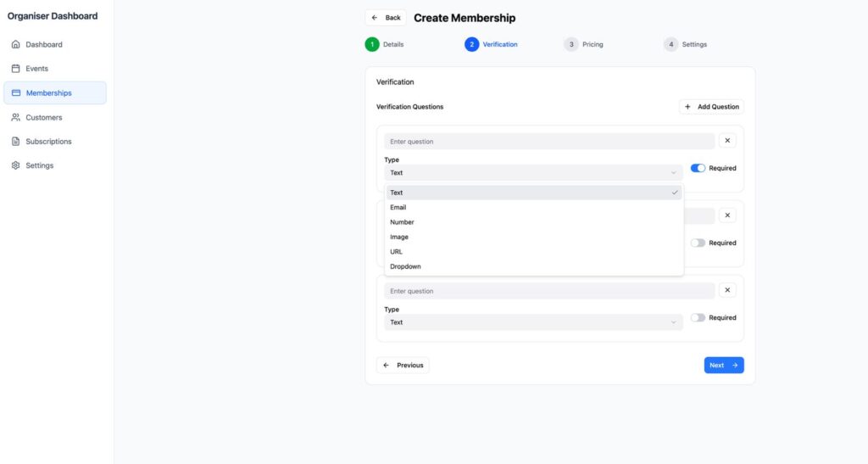Viewport: 868px width, 464px height.
Task: Open the third question's Type dropdown
Action: coord(533,322)
